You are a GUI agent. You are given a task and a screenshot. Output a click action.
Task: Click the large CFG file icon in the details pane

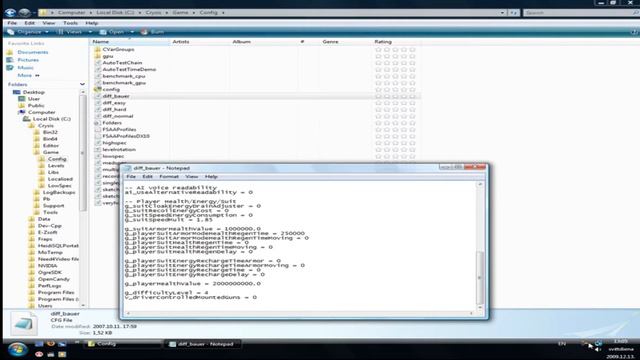[x=24, y=324]
